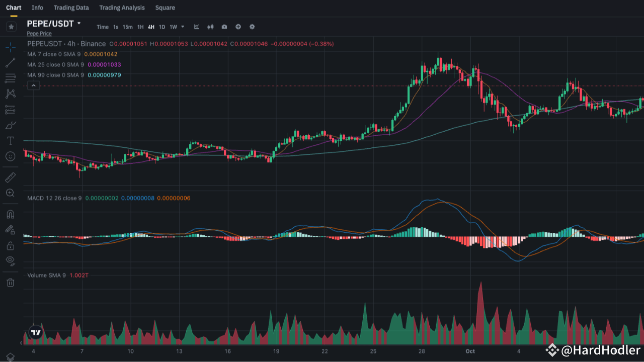Toggle stay-in-drawing-mode pencil lock
This screenshot has width=644, height=362.
click(10, 230)
